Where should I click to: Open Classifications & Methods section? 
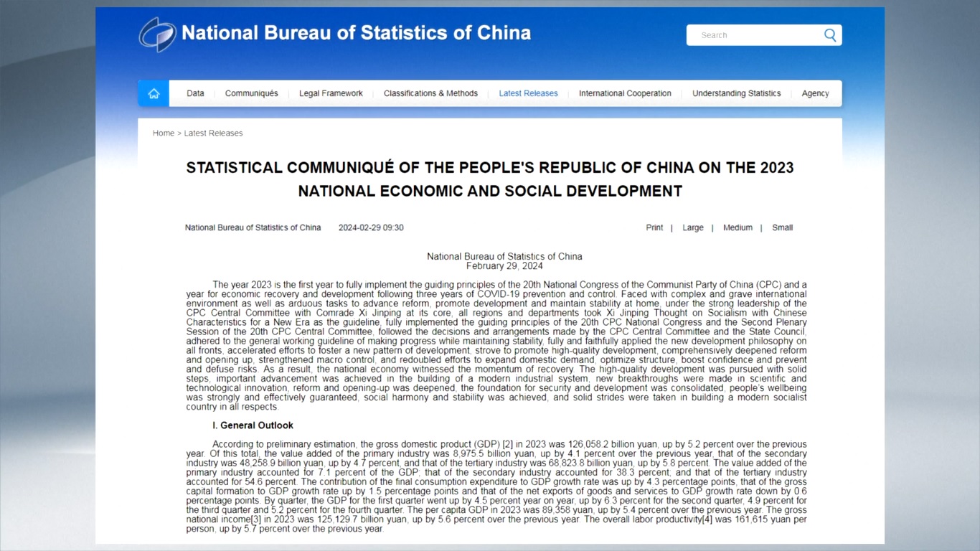430,93
